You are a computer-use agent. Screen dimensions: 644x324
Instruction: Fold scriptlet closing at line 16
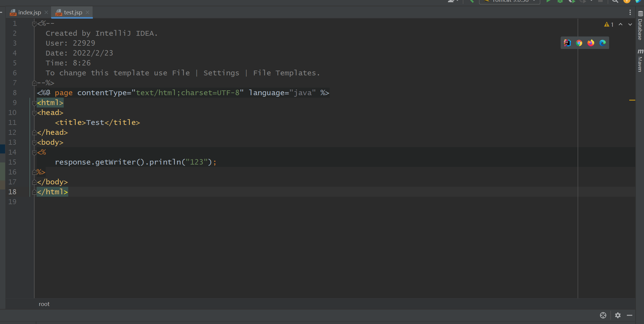point(34,172)
